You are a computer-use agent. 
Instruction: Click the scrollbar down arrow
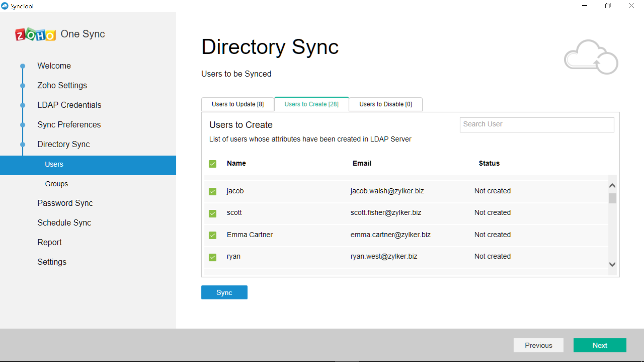(x=612, y=264)
